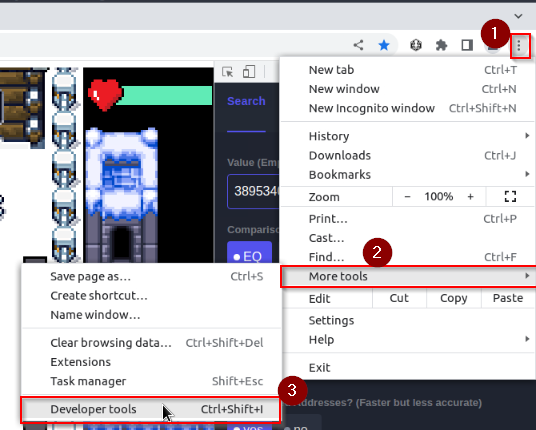The width and height of the screenshot is (536, 430).
Task: Increase zoom with the plus button
Action: click(470, 197)
